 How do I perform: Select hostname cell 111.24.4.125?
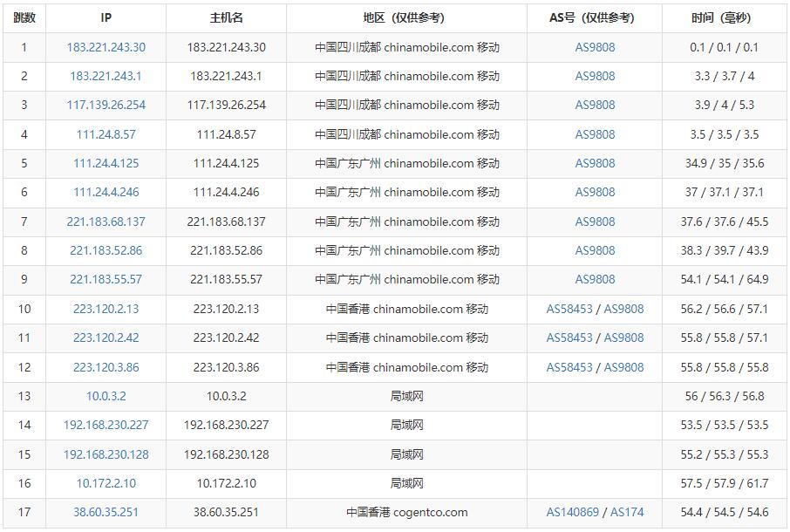[x=226, y=163]
